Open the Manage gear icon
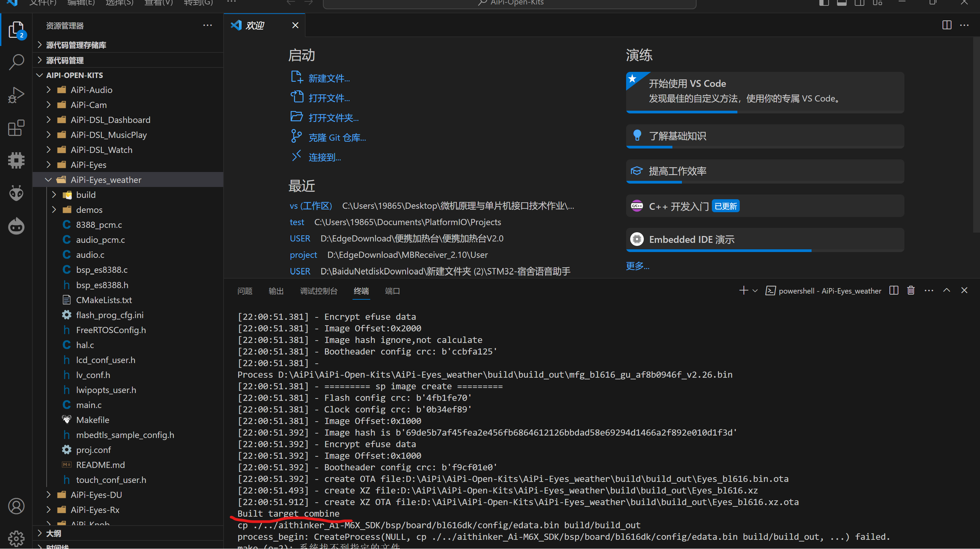Viewport: 980px width, 549px height. (x=16, y=538)
